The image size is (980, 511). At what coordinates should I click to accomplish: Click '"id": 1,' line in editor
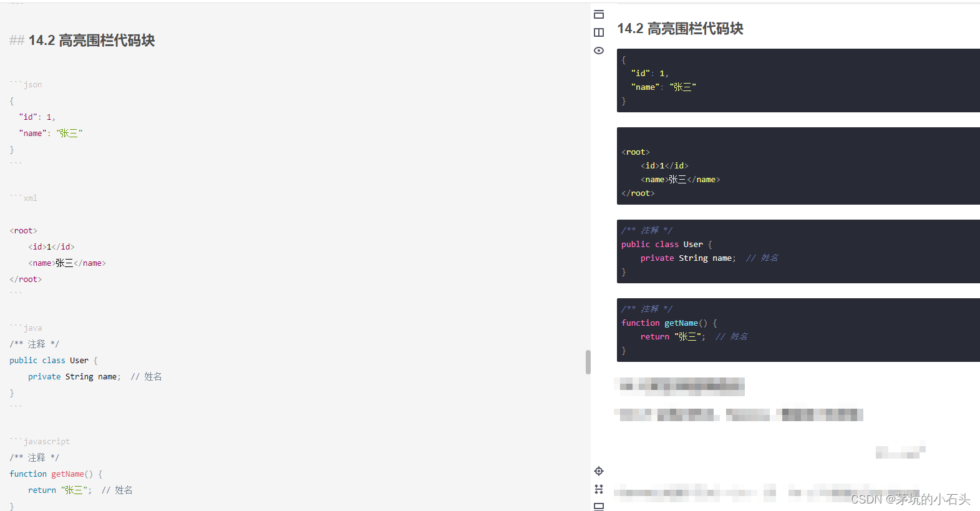[x=37, y=117]
